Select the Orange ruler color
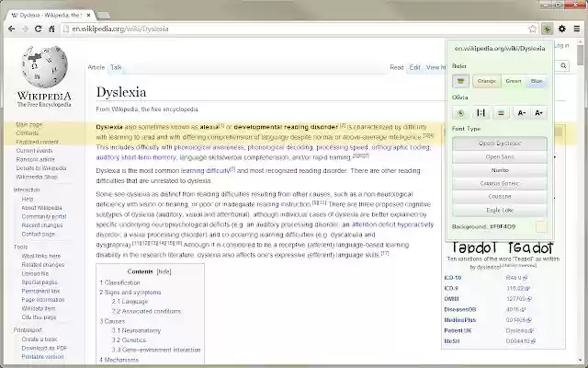Image resolution: width=588 pixels, height=368 pixels. click(x=487, y=81)
